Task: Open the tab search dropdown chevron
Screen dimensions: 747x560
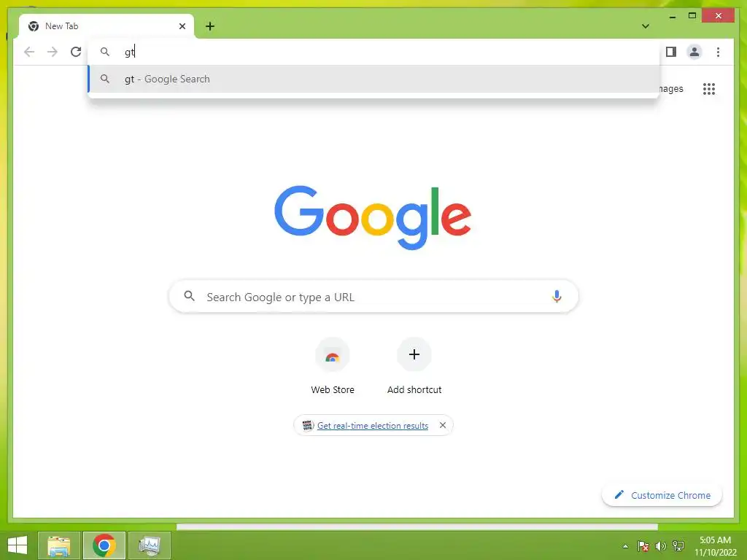Action: coord(646,26)
